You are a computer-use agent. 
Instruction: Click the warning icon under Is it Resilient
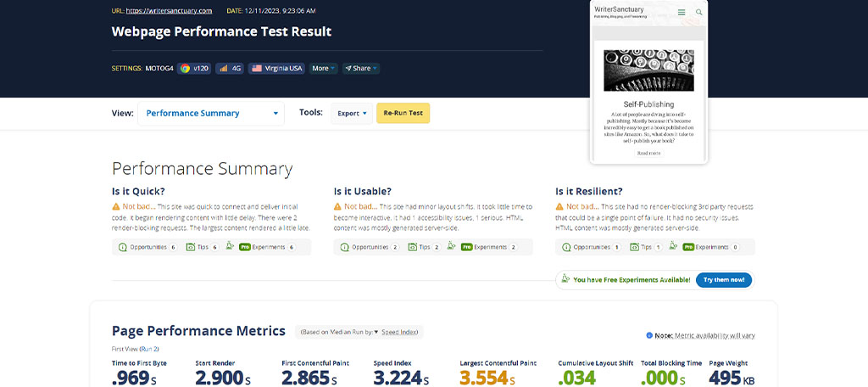click(559, 207)
